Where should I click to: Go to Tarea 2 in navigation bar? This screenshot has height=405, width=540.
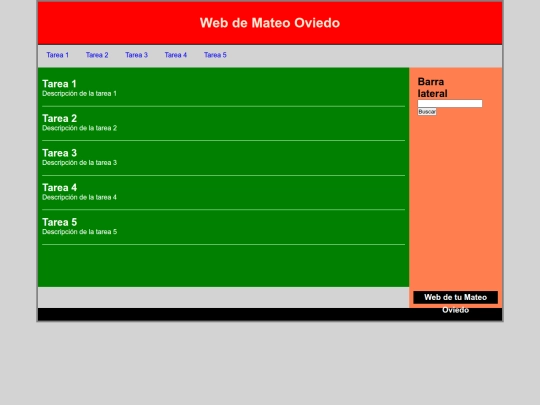click(x=97, y=55)
